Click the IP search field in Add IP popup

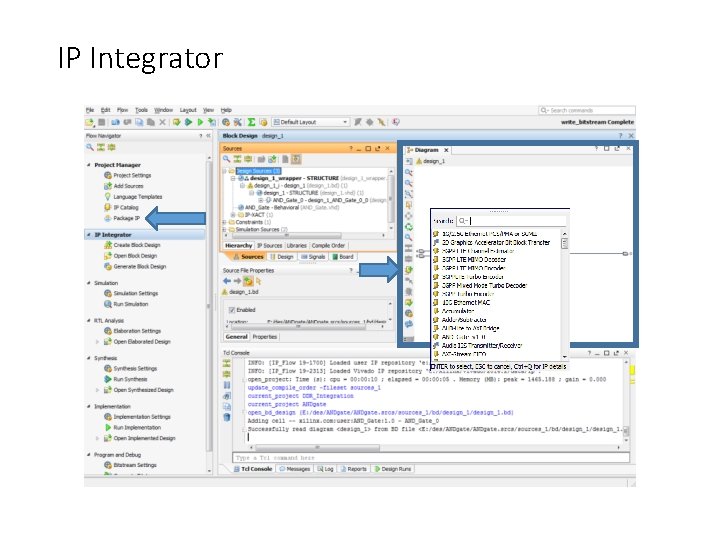tap(511, 221)
